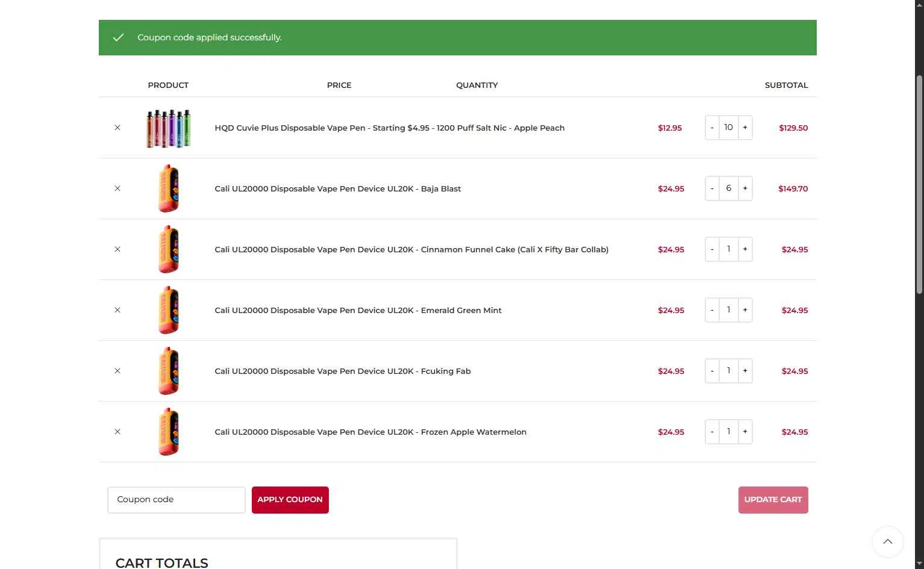Image resolution: width=924 pixels, height=569 pixels.
Task: Decrease quantity of Emerald Green Mint
Action: [712, 310]
